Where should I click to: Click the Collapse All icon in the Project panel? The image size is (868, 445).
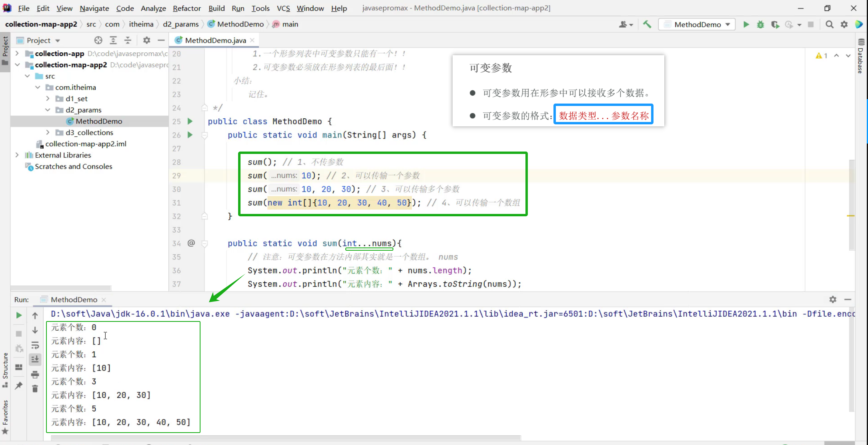(128, 40)
